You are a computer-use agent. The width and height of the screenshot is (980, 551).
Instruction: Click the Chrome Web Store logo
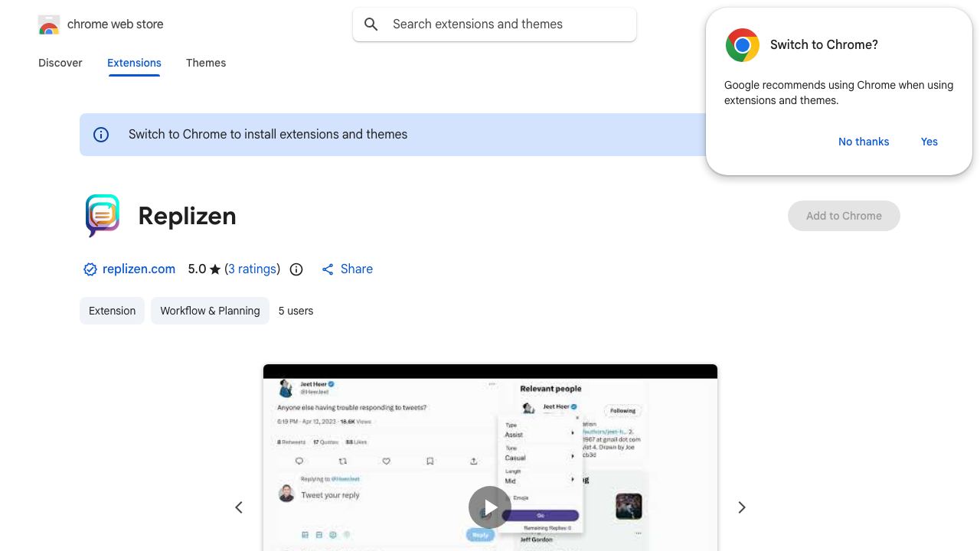(x=49, y=24)
